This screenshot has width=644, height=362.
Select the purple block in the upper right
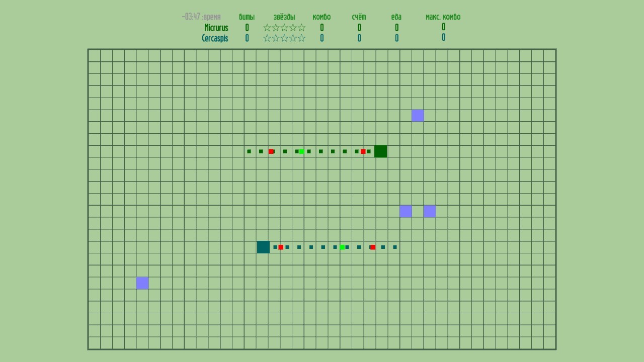point(418,116)
